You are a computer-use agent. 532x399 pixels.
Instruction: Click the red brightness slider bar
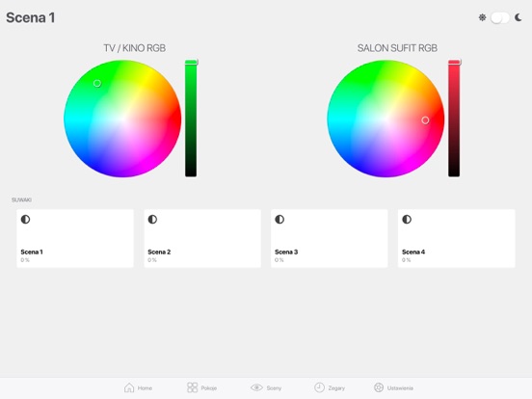(x=454, y=119)
